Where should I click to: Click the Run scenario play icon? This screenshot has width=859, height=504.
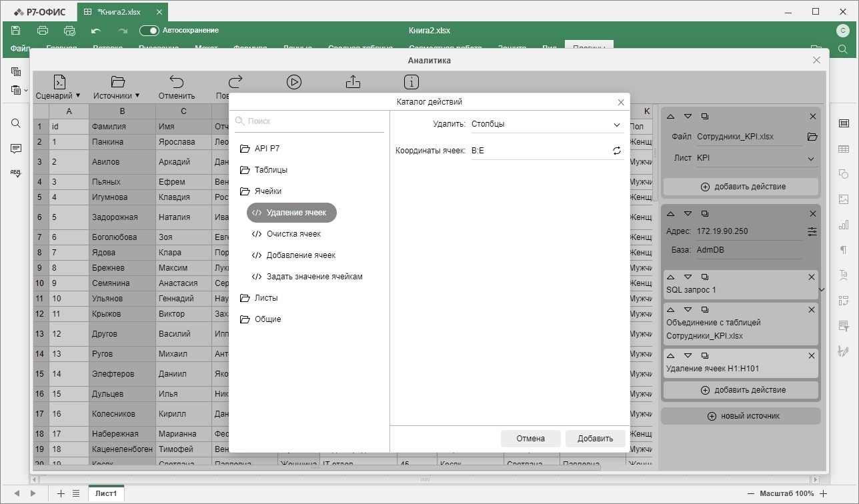click(294, 81)
